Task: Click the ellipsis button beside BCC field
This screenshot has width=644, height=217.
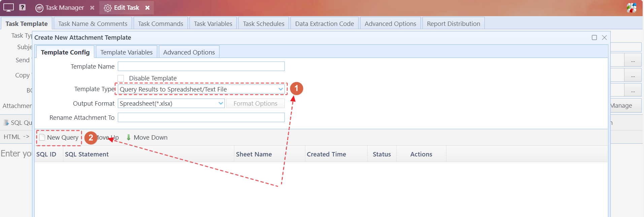Action: click(x=633, y=90)
